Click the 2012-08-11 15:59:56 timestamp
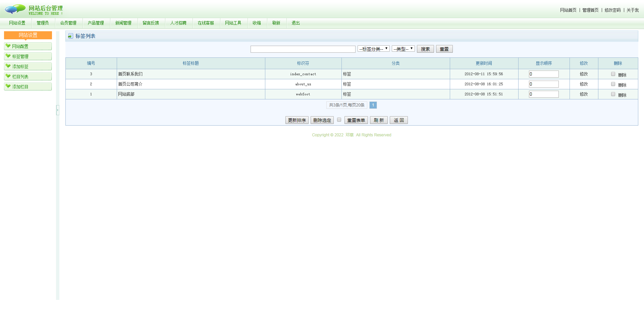 484,74
